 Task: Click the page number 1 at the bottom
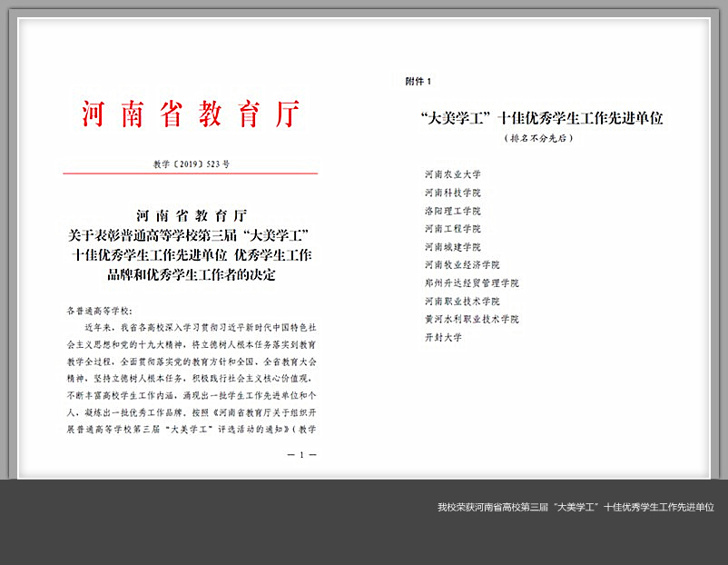coord(301,453)
